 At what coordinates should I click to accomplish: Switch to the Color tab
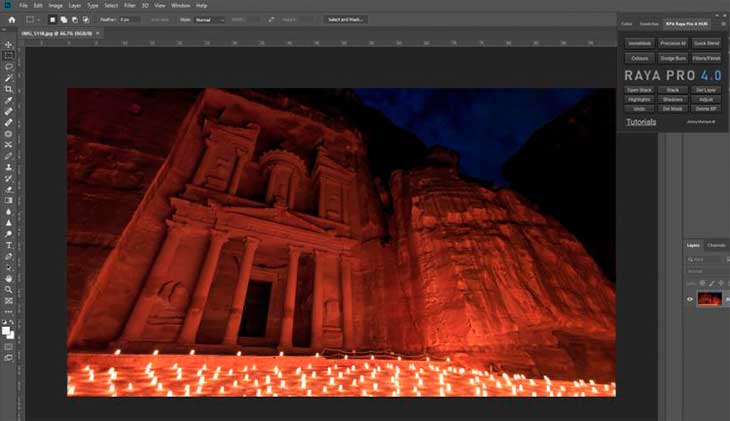point(627,23)
